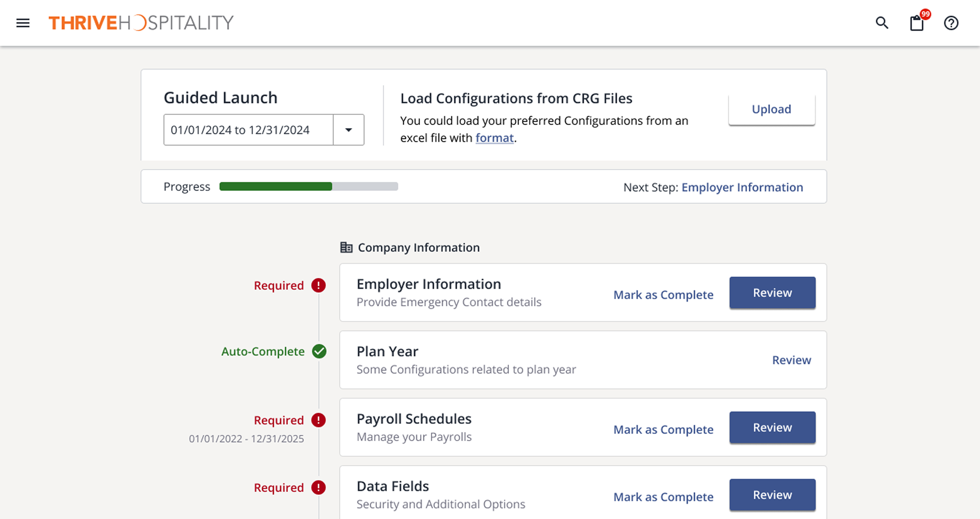
Task: Open the hamburger navigation menu
Action: tap(23, 23)
